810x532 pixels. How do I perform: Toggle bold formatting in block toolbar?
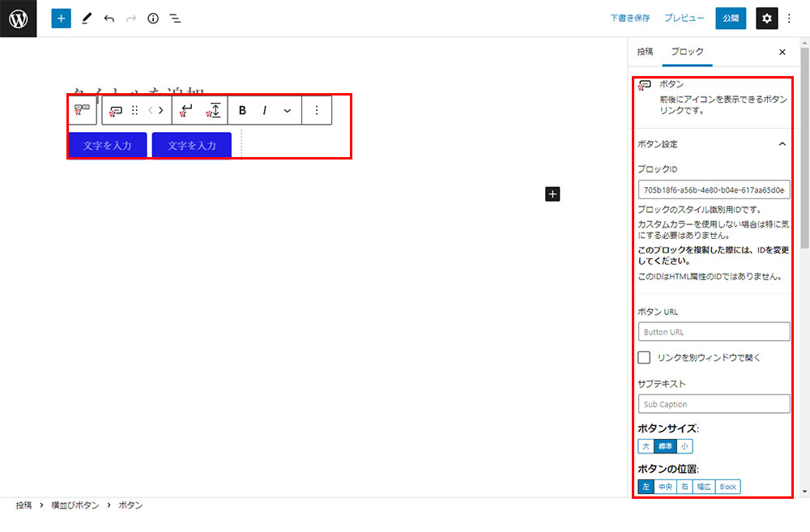(x=242, y=110)
